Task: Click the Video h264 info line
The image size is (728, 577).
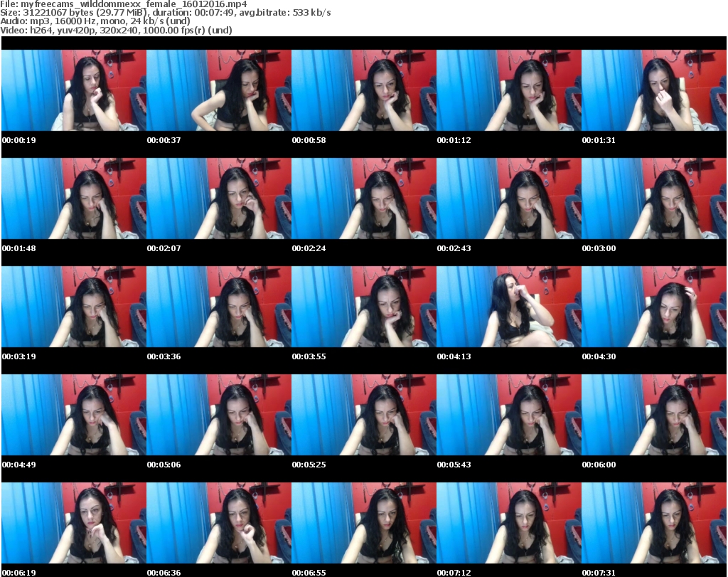Action: click(116, 30)
